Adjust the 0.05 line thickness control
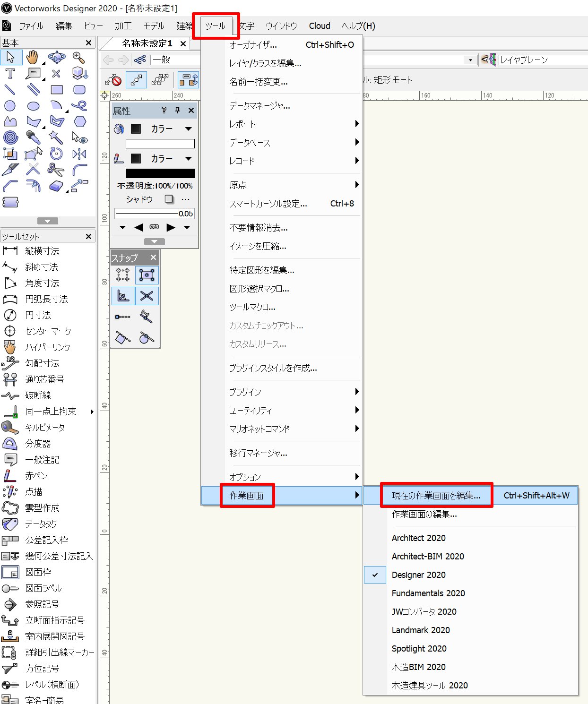The image size is (588, 704). pyautogui.click(x=155, y=214)
